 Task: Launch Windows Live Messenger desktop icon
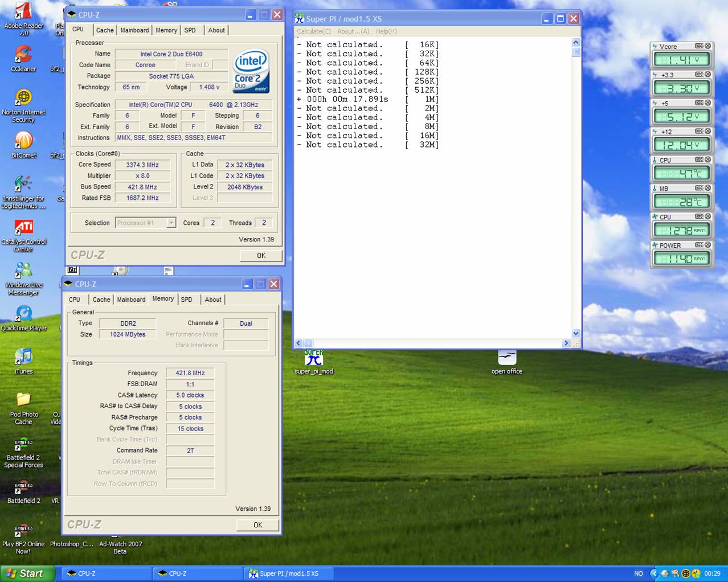pyautogui.click(x=23, y=279)
